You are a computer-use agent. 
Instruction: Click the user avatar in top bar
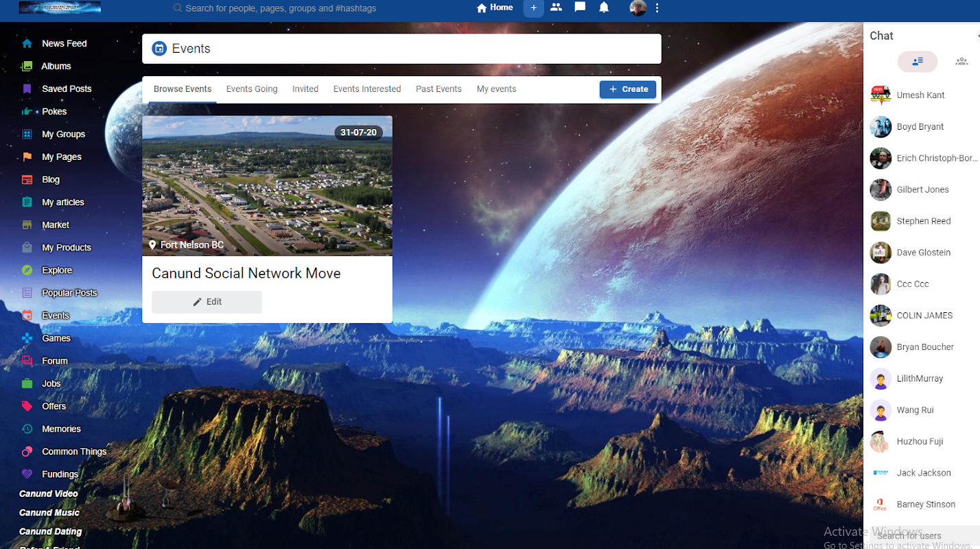(x=638, y=8)
